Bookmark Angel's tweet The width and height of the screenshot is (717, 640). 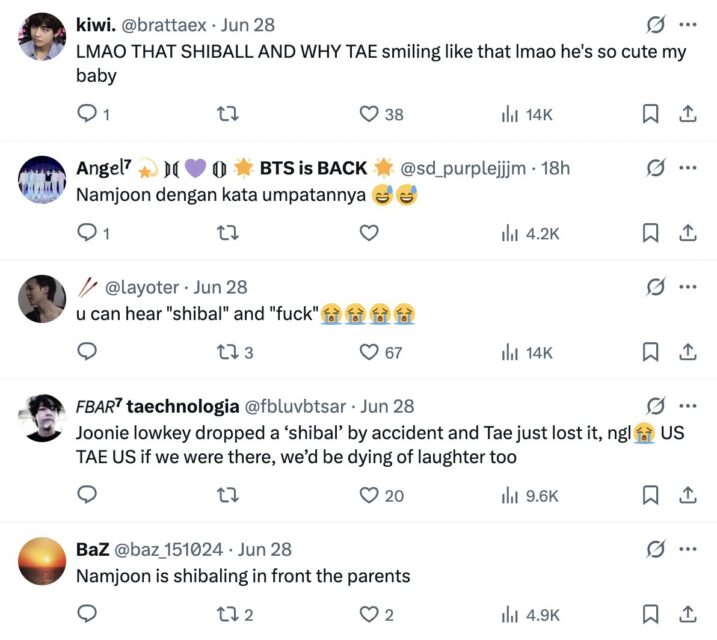(650, 233)
